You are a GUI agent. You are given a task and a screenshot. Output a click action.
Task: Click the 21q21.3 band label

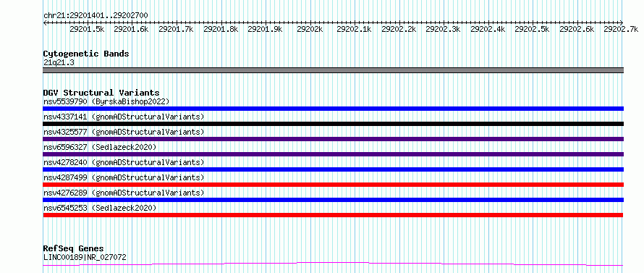click(59, 63)
